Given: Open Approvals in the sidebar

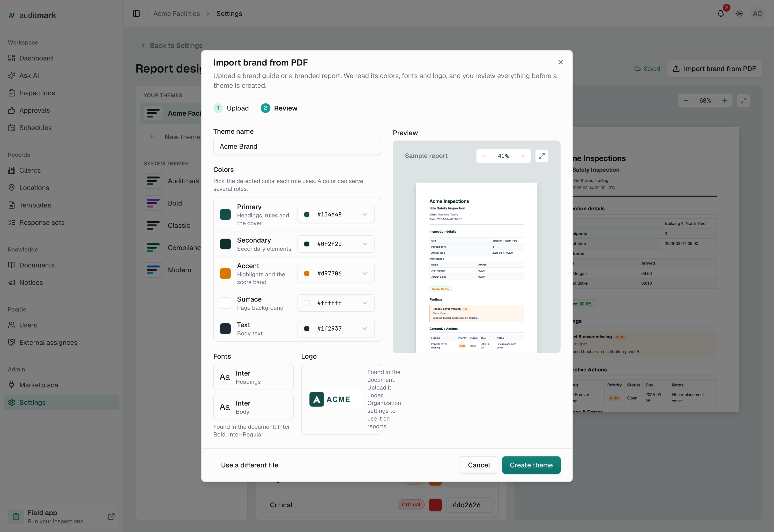Looking at the screenshot, I should pos(62,110).
